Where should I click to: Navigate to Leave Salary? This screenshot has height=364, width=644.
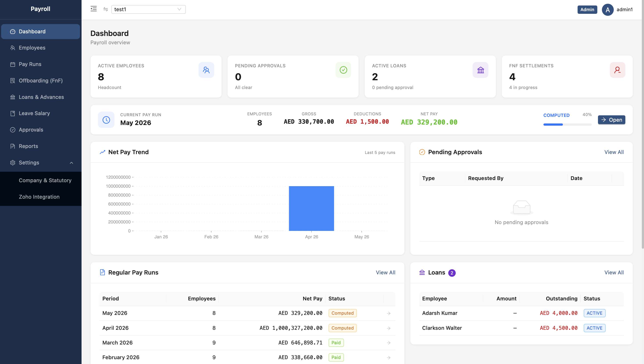coord(41,113)
